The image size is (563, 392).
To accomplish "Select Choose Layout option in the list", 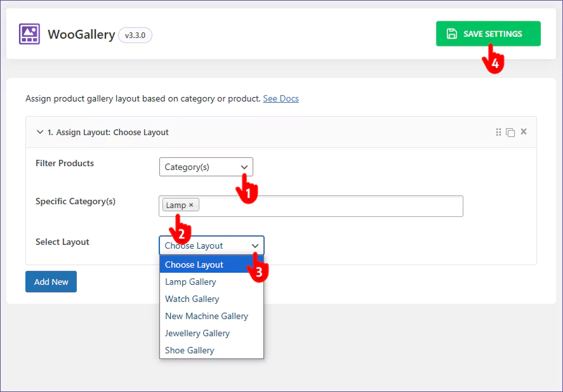I will coord(211,265).
